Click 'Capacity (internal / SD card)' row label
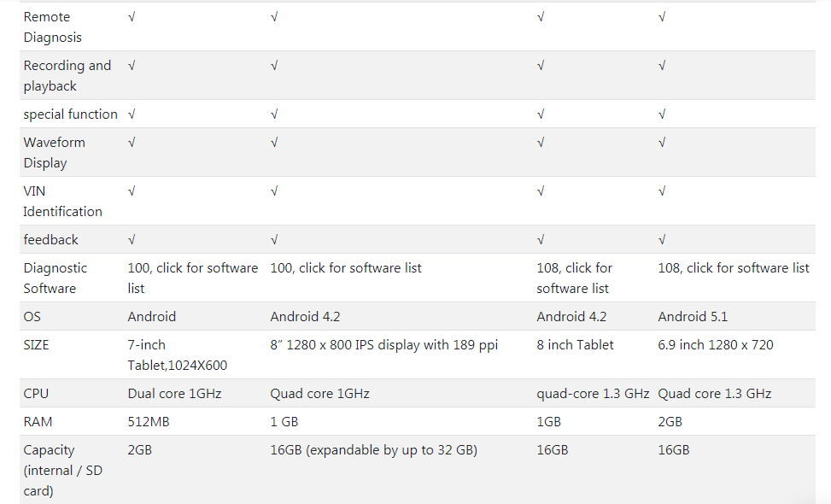 pos(62,471)
